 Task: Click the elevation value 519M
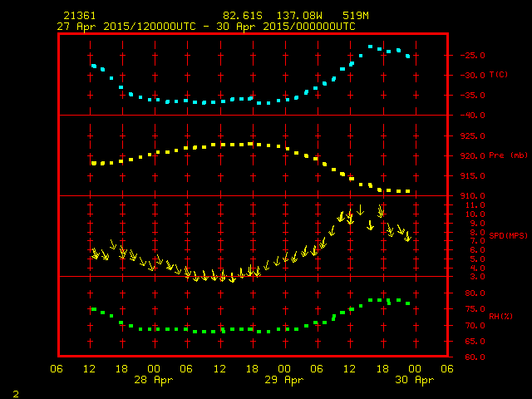point(356,16)
